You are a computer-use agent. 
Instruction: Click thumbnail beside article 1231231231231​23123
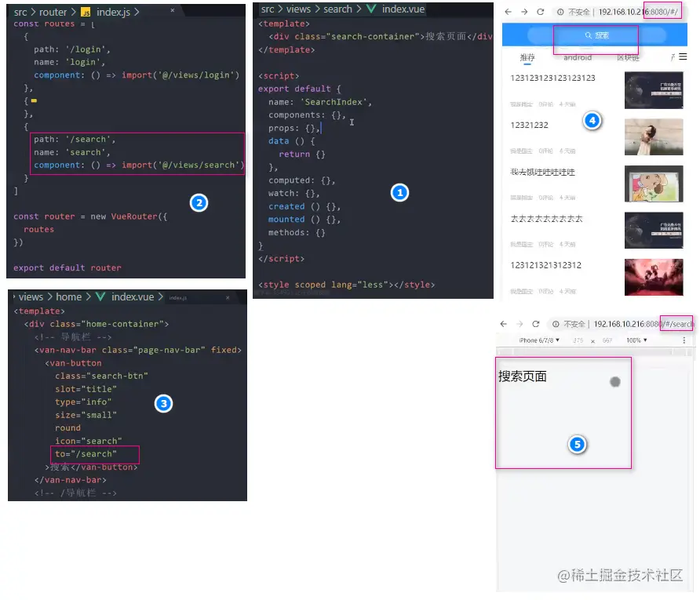[654, 90]
